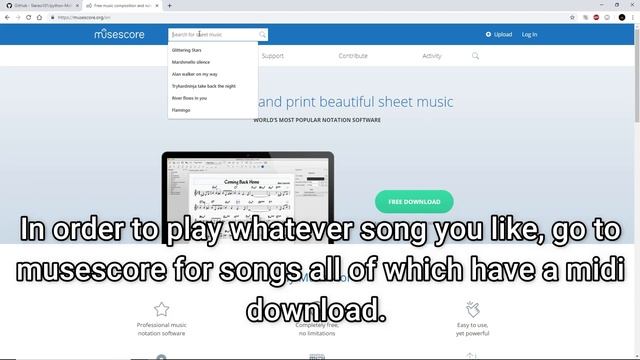Screen dimensions: 640x360
Task: Choose the take back the night suggestion
Action: (204, 86)
